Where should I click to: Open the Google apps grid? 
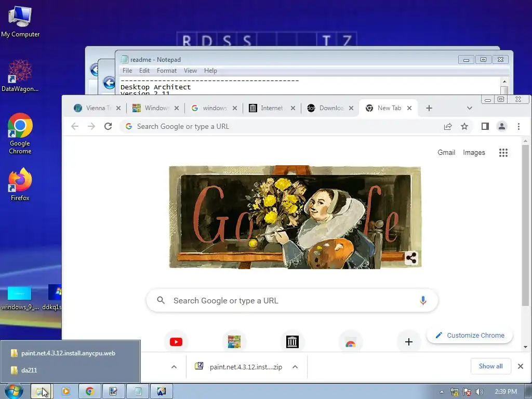[x=503, y=152]
